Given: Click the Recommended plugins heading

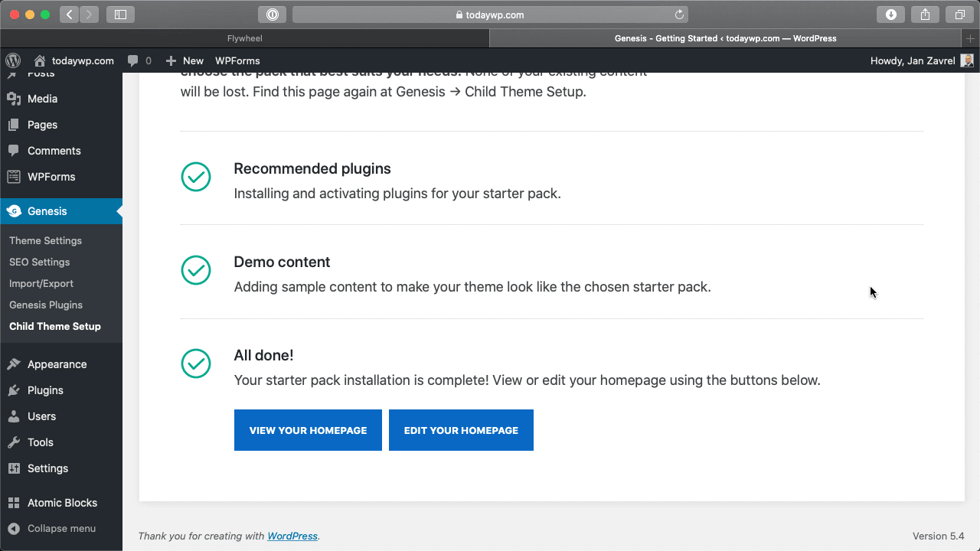Looking at the screenshot, I should [312, 168].
